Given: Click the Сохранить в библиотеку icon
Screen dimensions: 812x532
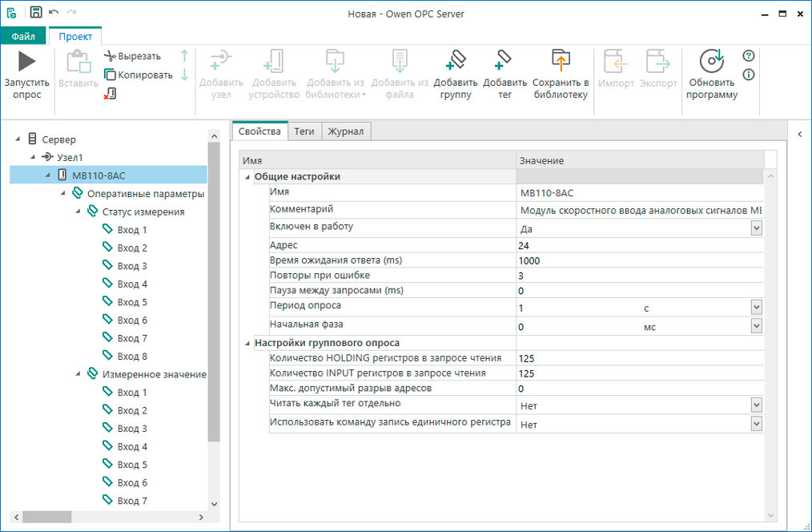Looking at the screenshot, I should (x=561, y=62).
